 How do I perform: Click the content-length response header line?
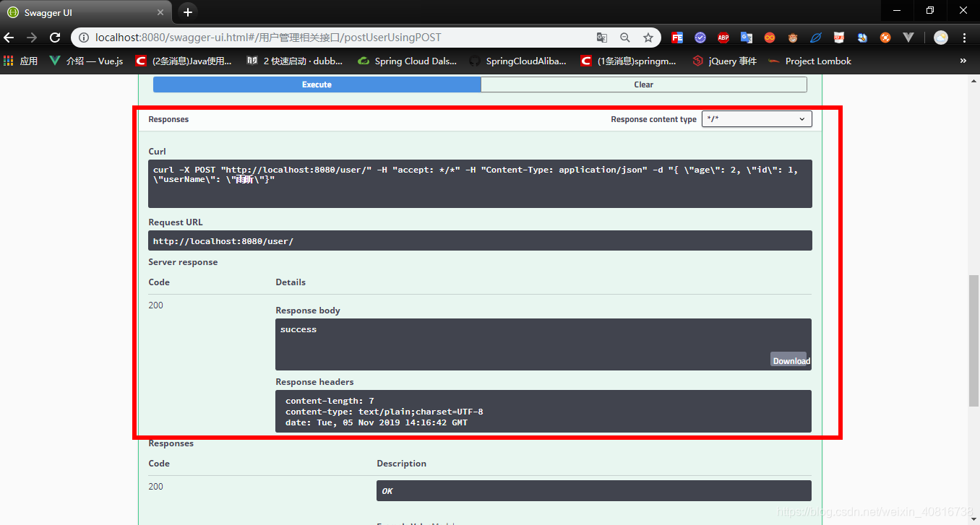(x=330, y=401)
